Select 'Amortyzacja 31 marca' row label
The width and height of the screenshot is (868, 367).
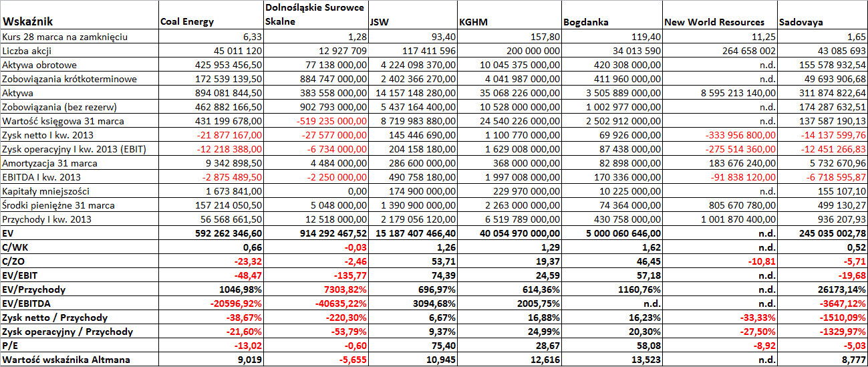tap(50, 163)
